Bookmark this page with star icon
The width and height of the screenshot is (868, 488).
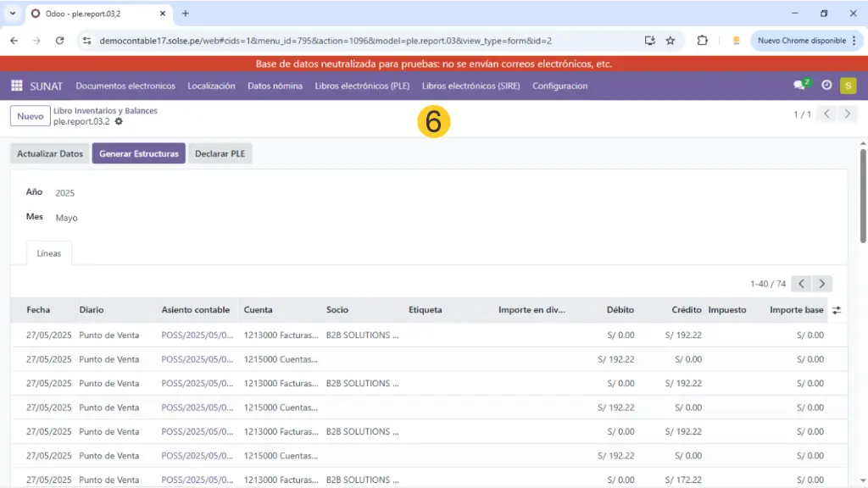(670, 40)
